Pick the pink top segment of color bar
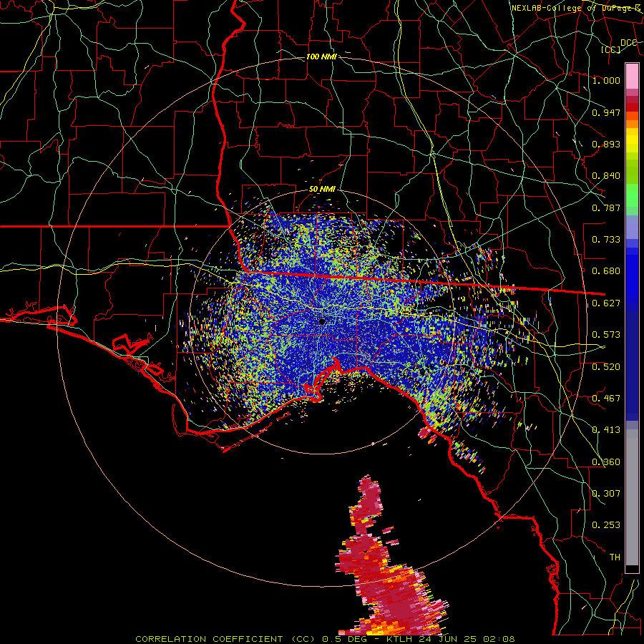 pos(632,76)
